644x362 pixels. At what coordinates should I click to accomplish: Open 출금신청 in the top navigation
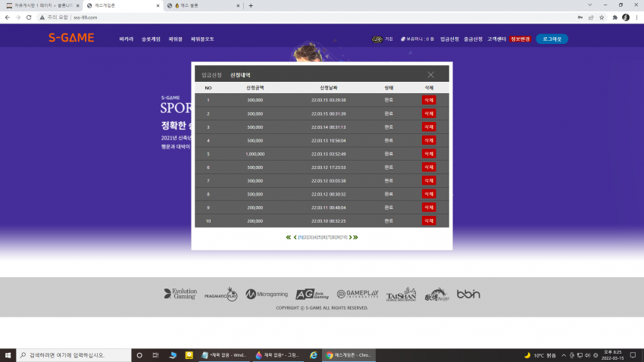tap(473, 39)
